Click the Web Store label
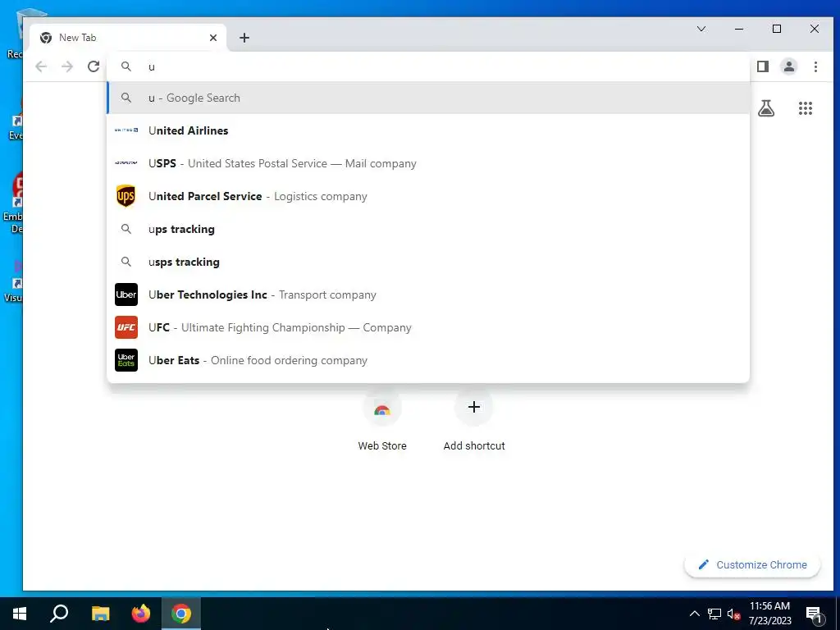This screenshot has height=630, width=840. [x=382, y=445]
